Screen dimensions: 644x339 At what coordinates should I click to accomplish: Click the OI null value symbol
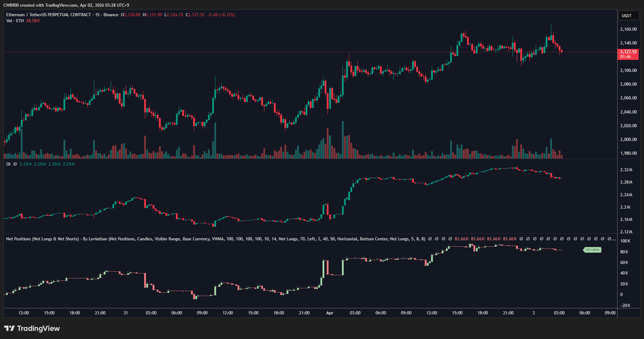(14, 164)
